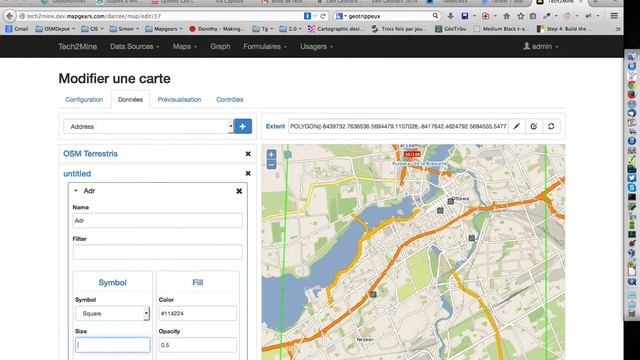Expand the Data Sources menu
Image resolution: width=640 pixels, height=360 pixels.
click(134, 47)
